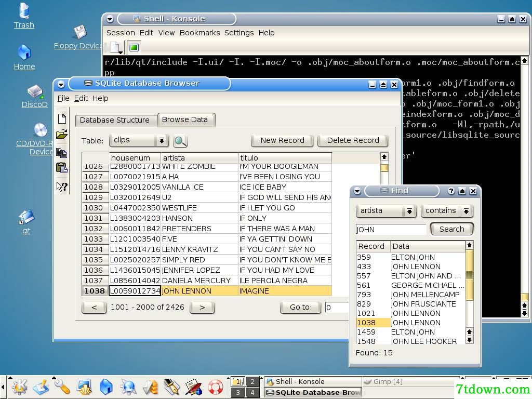Click the paste clipboard icon in sidebar
The height and width of the screenshot is (399, 532).
coord(62,168)
